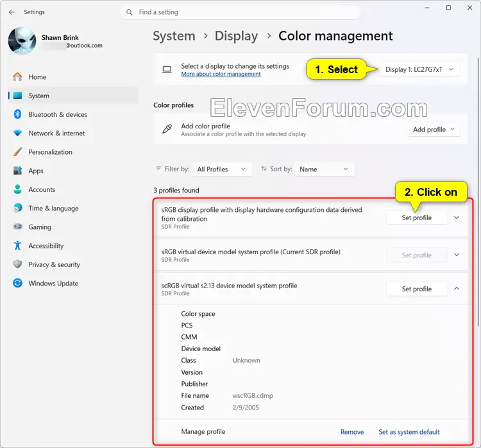This screenshot has height=448, width=481.
Task: Click the Time & language globe icon
Action: click(17, 208)
